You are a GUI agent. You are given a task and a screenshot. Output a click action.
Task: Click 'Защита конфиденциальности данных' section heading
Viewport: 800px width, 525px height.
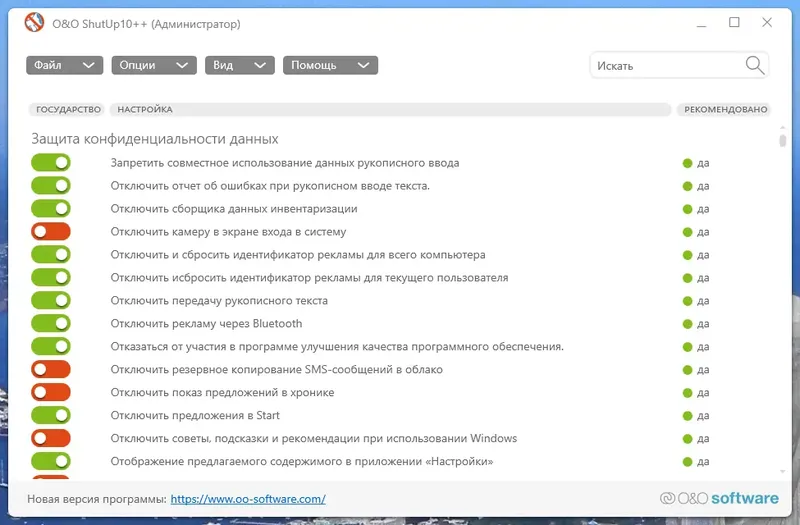click(155, 139)
